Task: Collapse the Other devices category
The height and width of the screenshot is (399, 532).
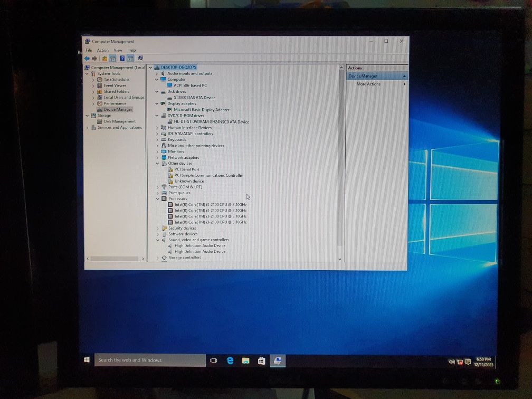Action: point(157,164)
